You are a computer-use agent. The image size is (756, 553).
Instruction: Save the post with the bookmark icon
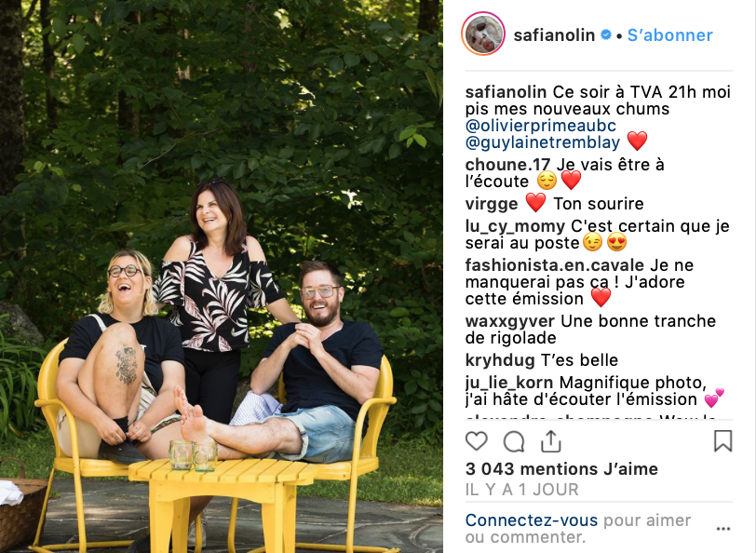pyautogui.click(x=722, y=441)
